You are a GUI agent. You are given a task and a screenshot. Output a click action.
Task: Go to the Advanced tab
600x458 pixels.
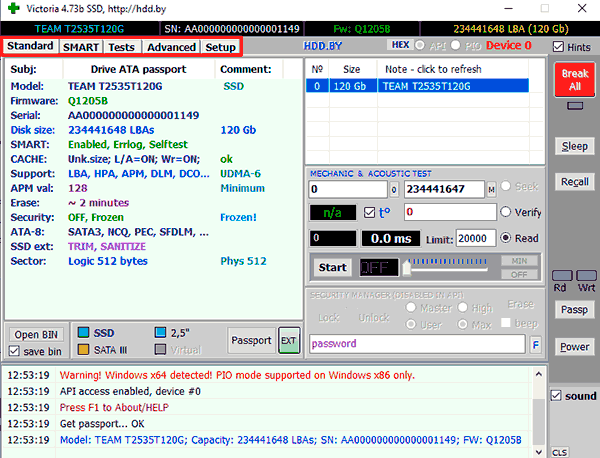pyautogui.click(x=171, y=47)
